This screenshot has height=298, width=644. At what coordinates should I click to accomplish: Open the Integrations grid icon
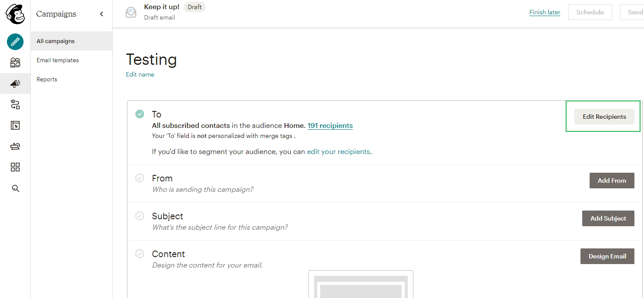(15, 167)
